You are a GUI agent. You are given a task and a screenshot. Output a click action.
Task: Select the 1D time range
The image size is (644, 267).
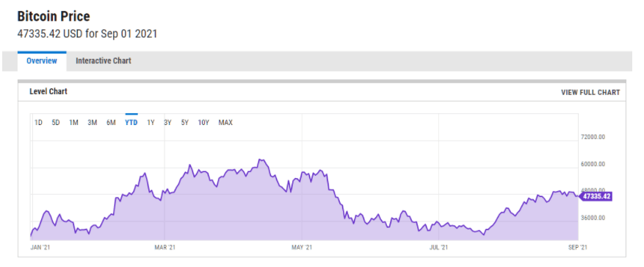[39, 123]
